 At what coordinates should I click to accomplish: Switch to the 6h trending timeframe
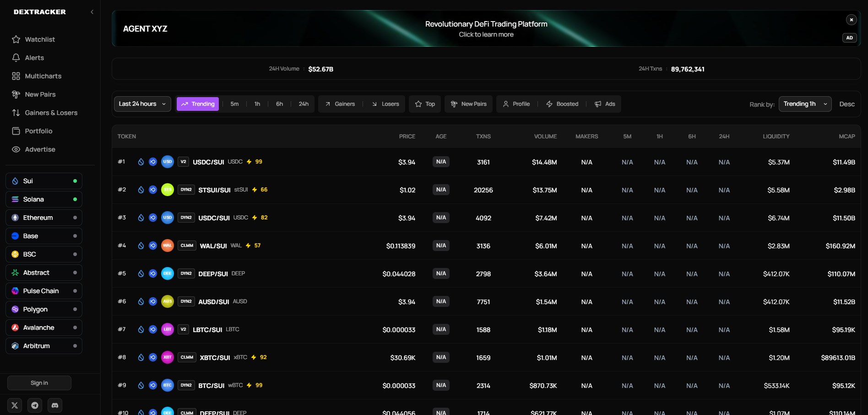tap(279, 104)
